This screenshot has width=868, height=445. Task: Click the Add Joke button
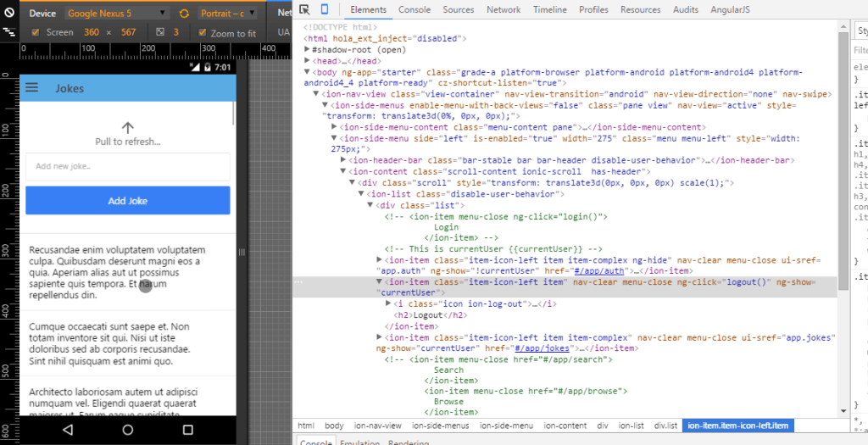point(127,201)
